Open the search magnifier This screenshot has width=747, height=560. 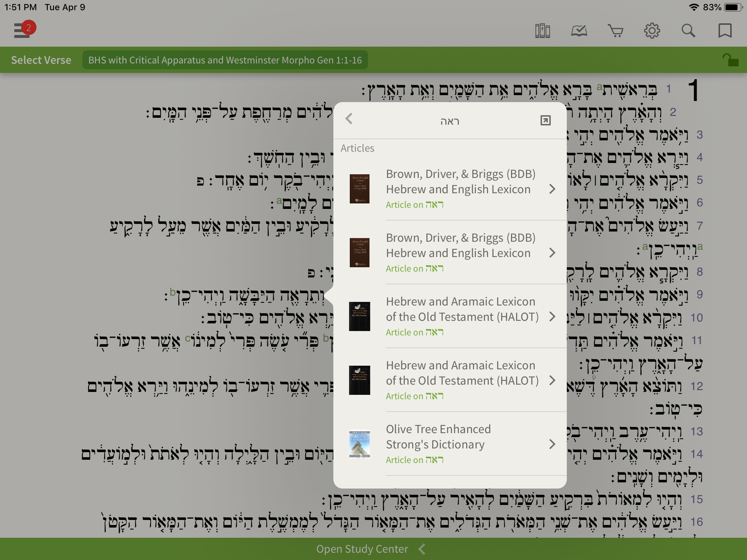(688, 31)
